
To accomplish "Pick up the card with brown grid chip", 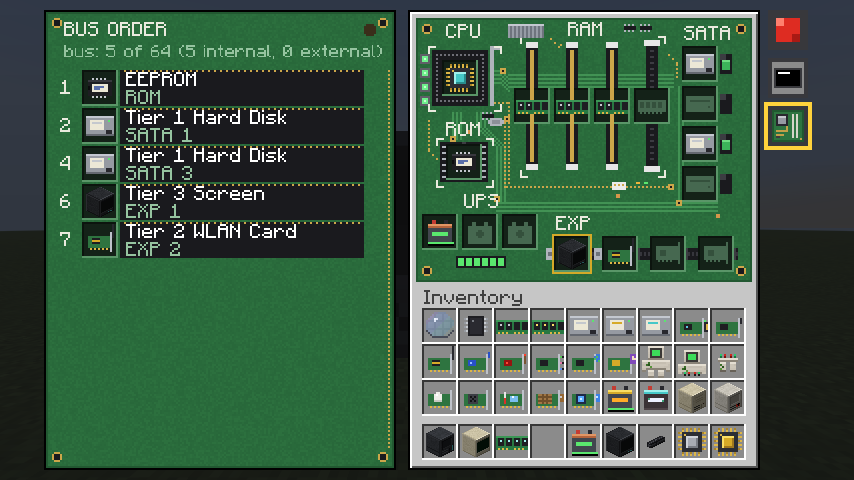I will [x=547, y=398].
